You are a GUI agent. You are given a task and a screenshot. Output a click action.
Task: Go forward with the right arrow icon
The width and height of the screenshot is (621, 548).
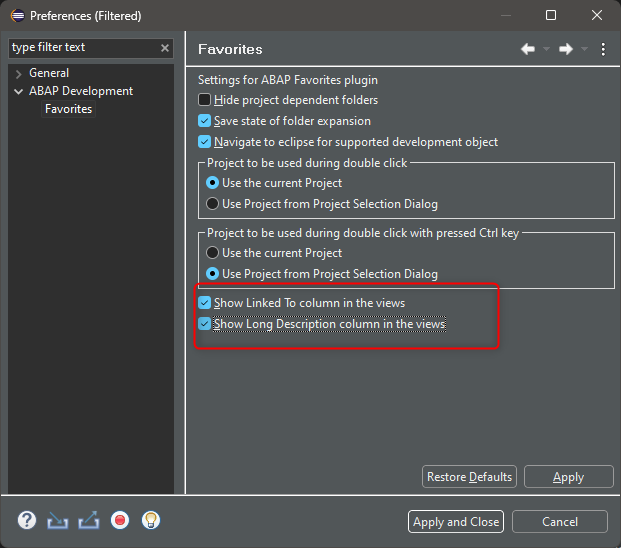566,49
